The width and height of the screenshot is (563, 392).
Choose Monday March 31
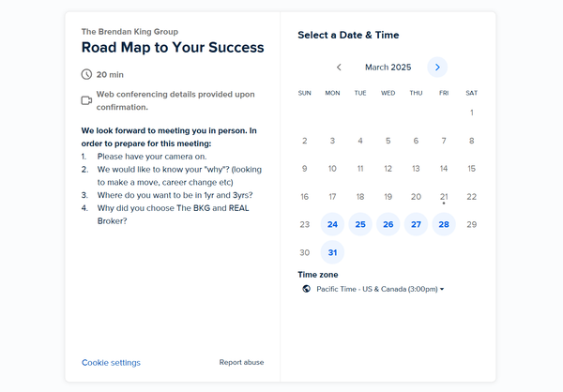pyautogui.click(x=332, y=252)
